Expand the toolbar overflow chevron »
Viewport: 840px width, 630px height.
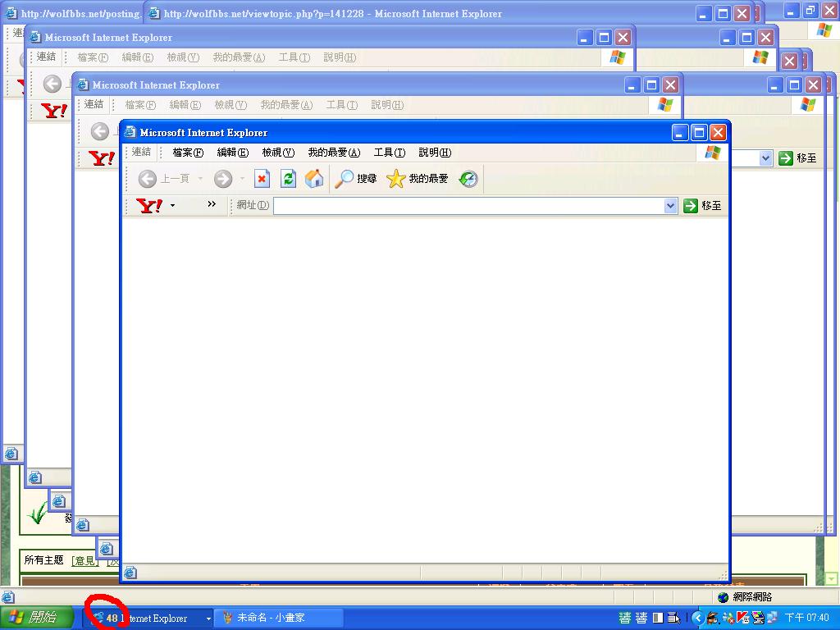(x=212, y=204)
